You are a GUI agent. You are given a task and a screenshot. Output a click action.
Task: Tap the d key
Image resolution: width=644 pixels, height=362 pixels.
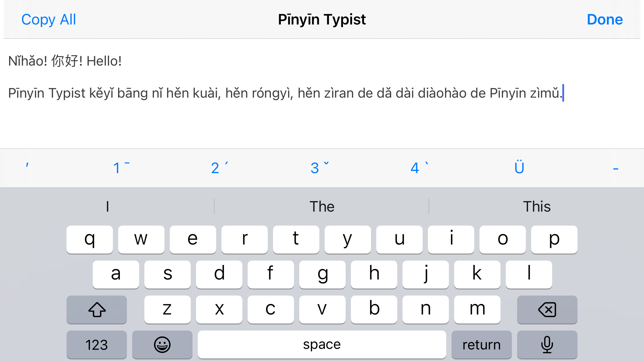pos(219,275)
